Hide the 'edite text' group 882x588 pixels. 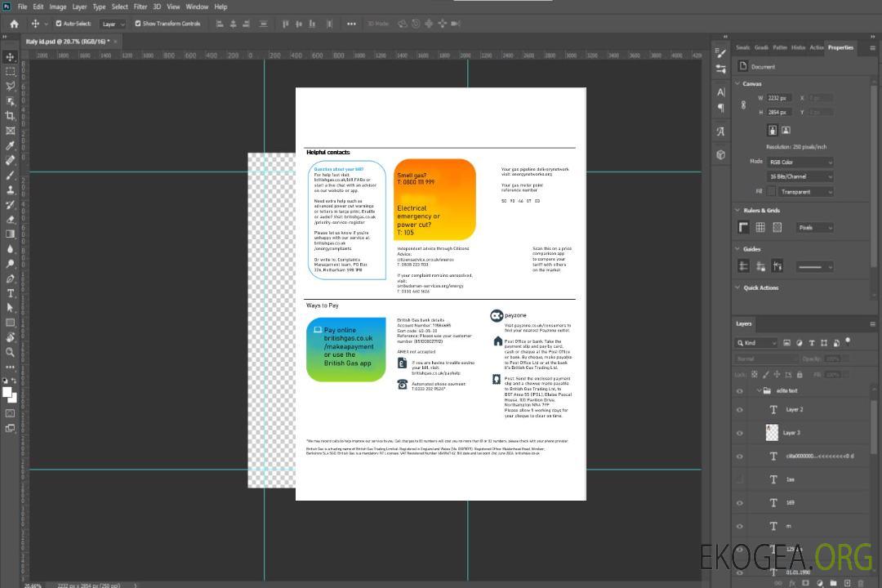coord(740,391)
